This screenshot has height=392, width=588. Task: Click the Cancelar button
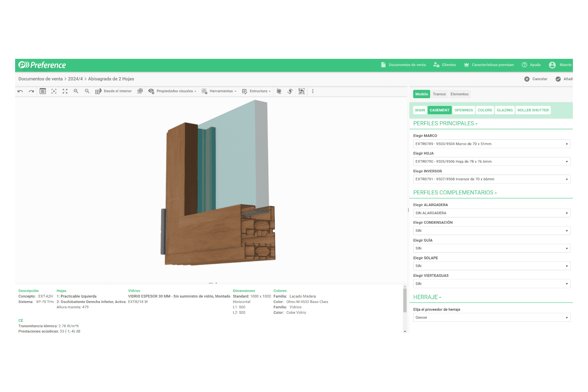click(x=536, y=79)
